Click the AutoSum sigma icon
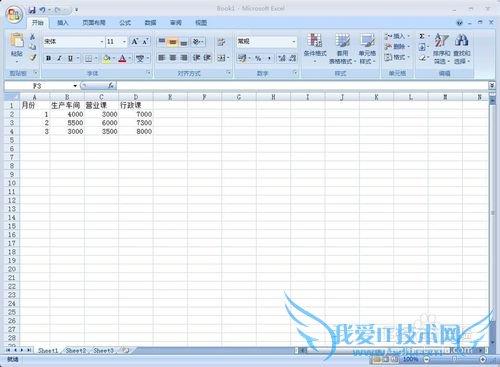The width and height of the screenshot is (500, 367). click(x=422, y=36)
